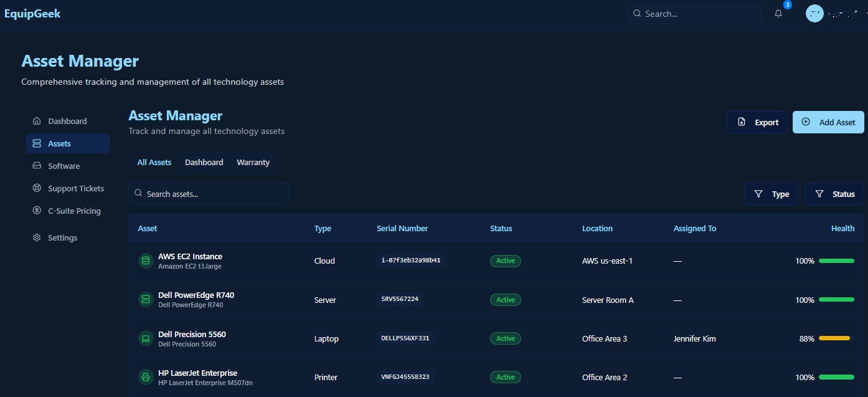This screenshot has height=397, width=868.
Task: Click the Dell Precision 88% health bar
Action: coord(834,338)
